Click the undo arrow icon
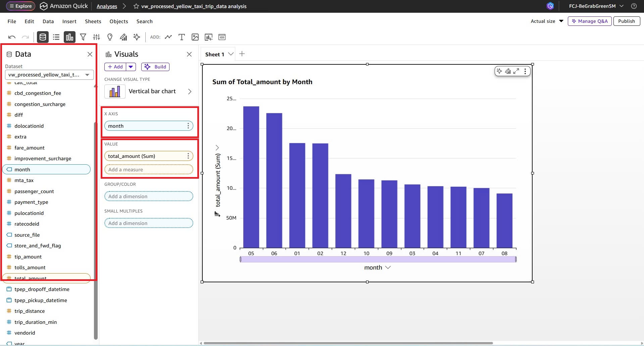This screenshot has height=346, width=644. pyautogui.click(x=12, y=37)
